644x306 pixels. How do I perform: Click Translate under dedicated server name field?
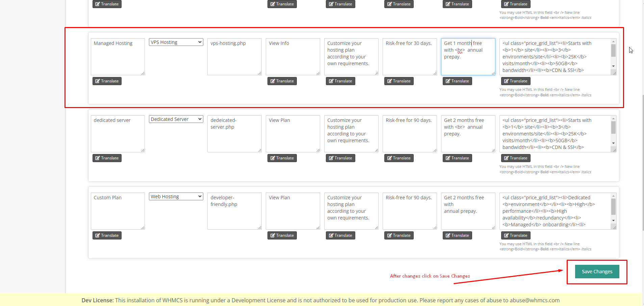click(x=107, y=158)
